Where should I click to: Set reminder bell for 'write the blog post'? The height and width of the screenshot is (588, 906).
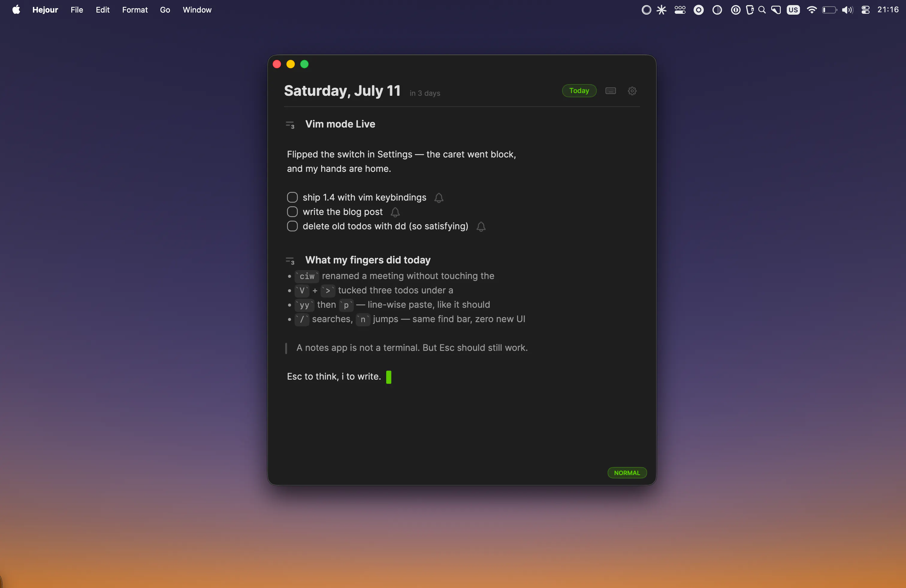(x=395, y=212)
